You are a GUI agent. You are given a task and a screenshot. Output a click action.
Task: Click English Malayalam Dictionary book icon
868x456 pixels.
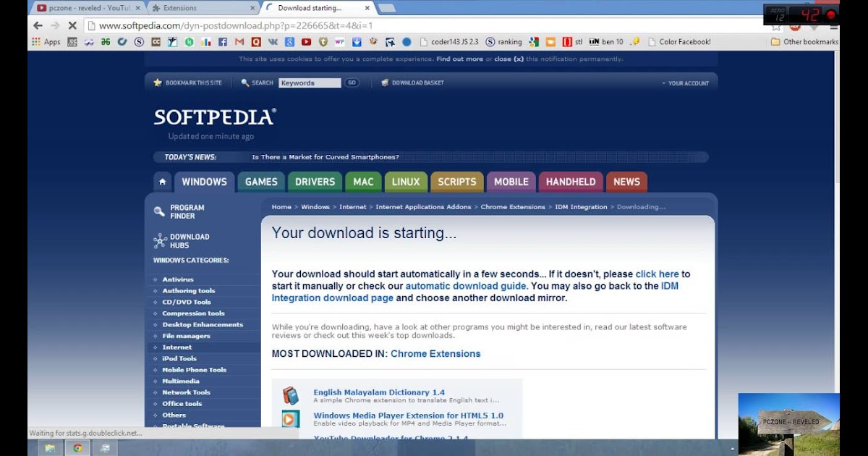click(x=290, y=395)
